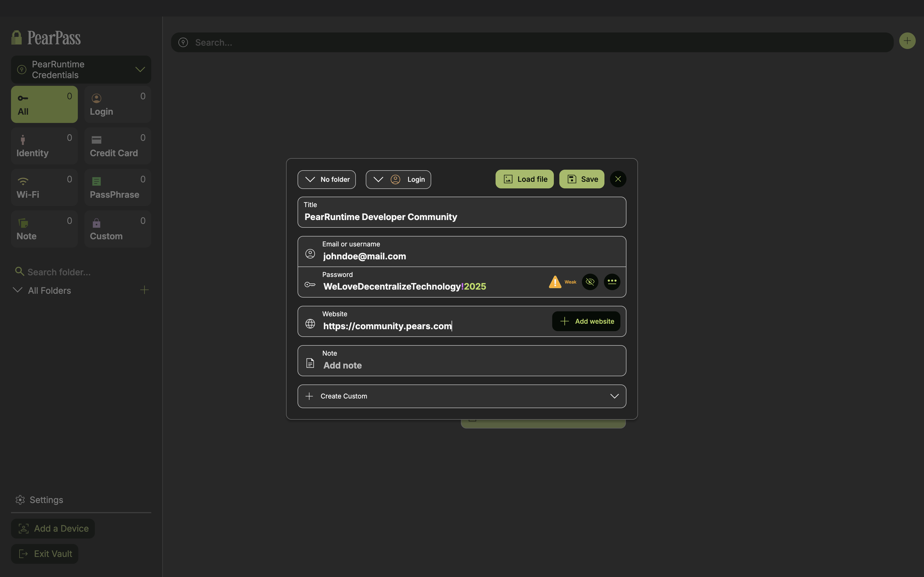Click the Add website button
924x577 pixels.
click(585, 321)
